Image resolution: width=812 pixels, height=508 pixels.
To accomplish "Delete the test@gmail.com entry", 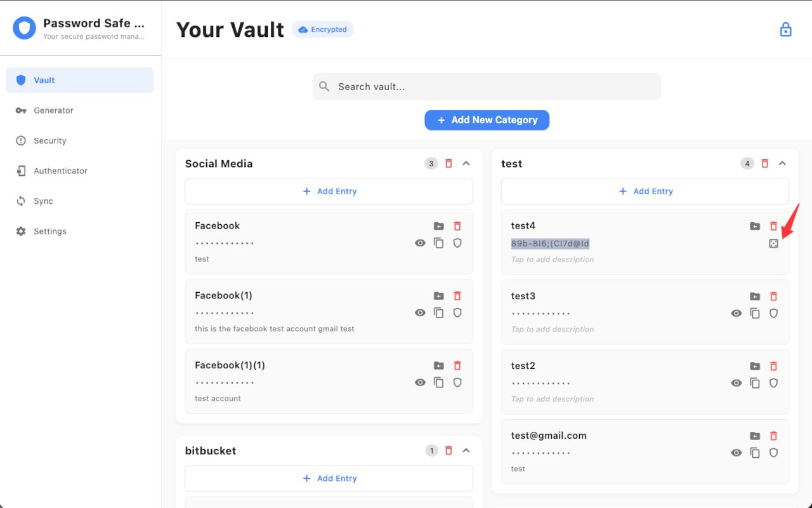I will pos(773,436).
